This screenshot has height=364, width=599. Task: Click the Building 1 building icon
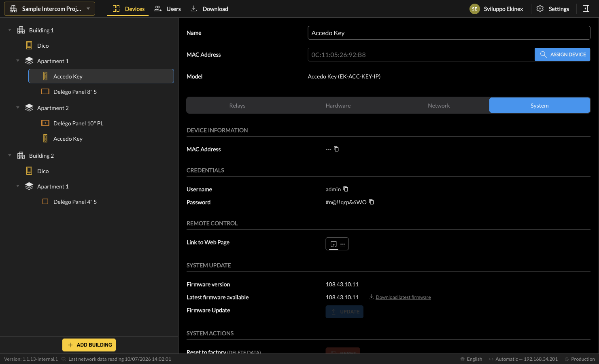pyautogui.click(x=21, y=30)
